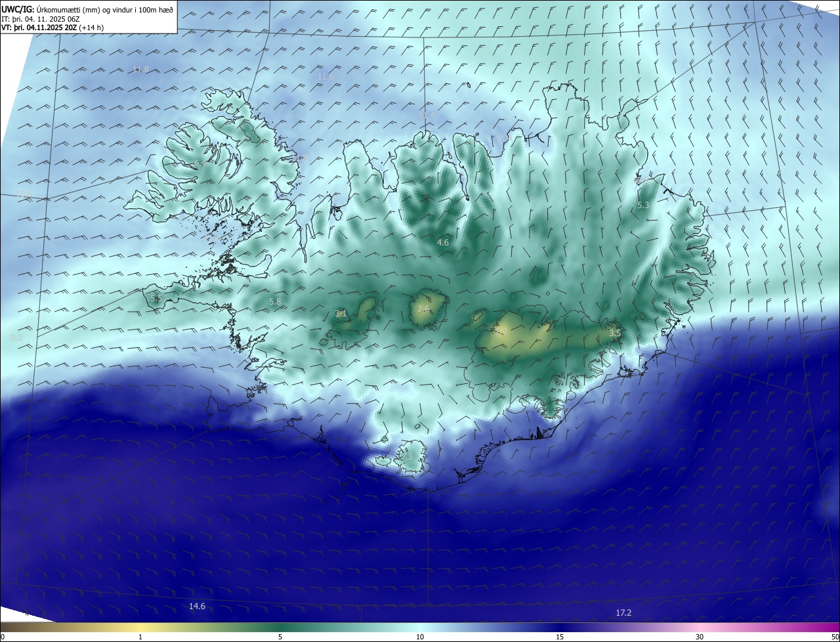Click the value 11.6 north of Iceland
Viewport: 840px width, 642px height.
(x=325, y=77)
